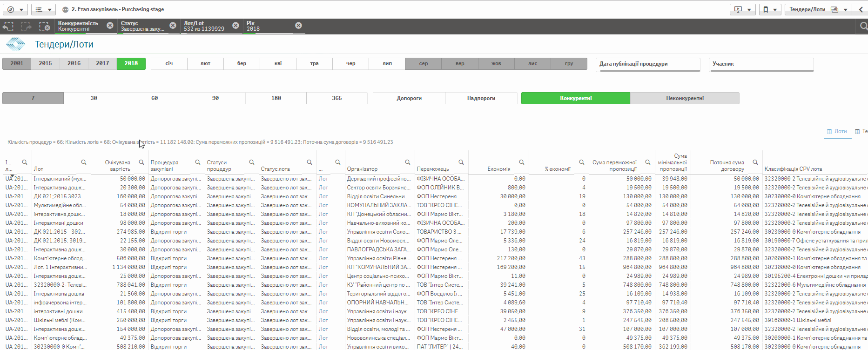Toggle the Допороги filter

click(x=409, y=98)
